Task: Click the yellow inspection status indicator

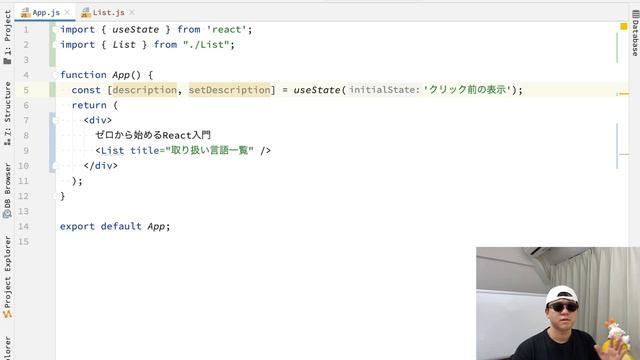Action: point(624,27)
